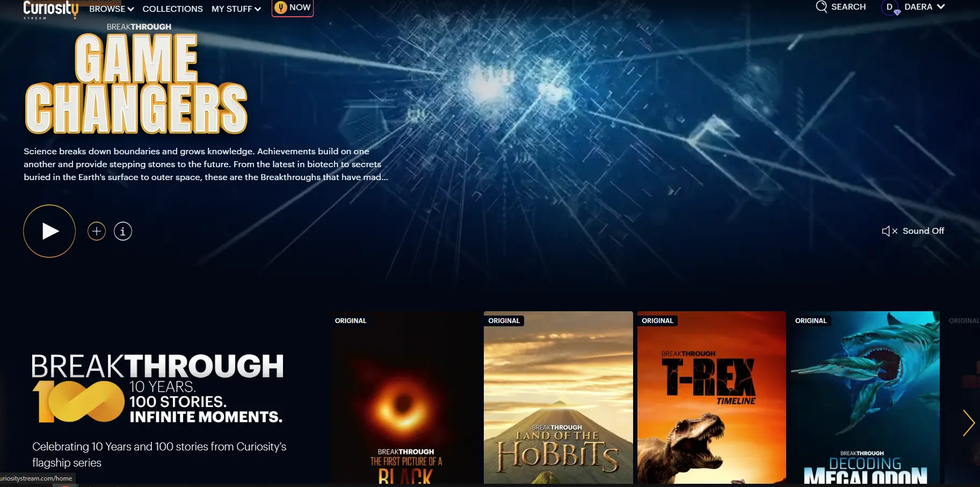Viewport: 980px width, 487px height.
Task: Open The First Picture of a Black Hole thumbnail
Action: 405,397
